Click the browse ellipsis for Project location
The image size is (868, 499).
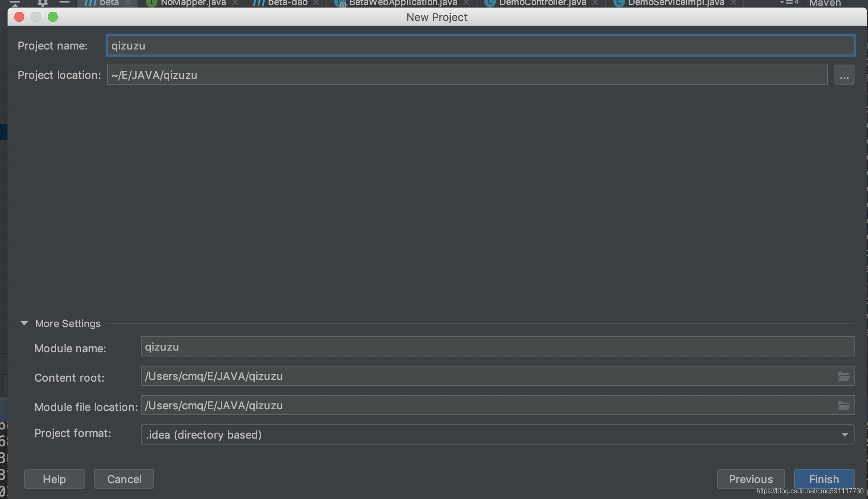click(x=844, y=75)
